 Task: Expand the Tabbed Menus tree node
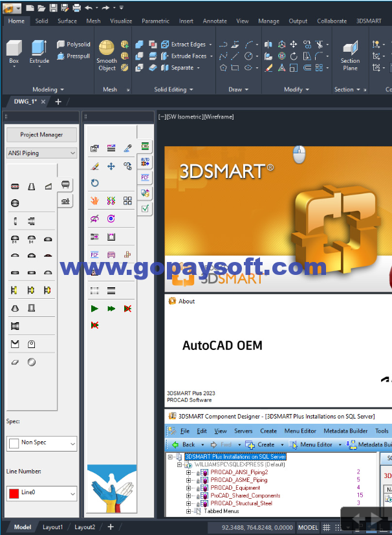tap(188, 511)
